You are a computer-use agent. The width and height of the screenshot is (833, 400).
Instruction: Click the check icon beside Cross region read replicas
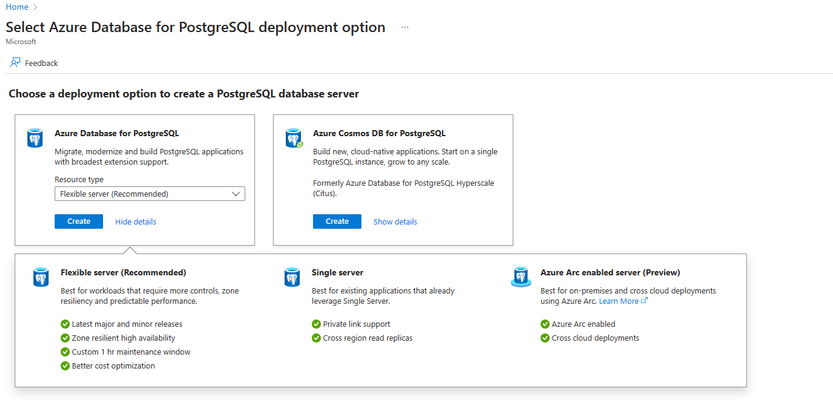(317, 338)
